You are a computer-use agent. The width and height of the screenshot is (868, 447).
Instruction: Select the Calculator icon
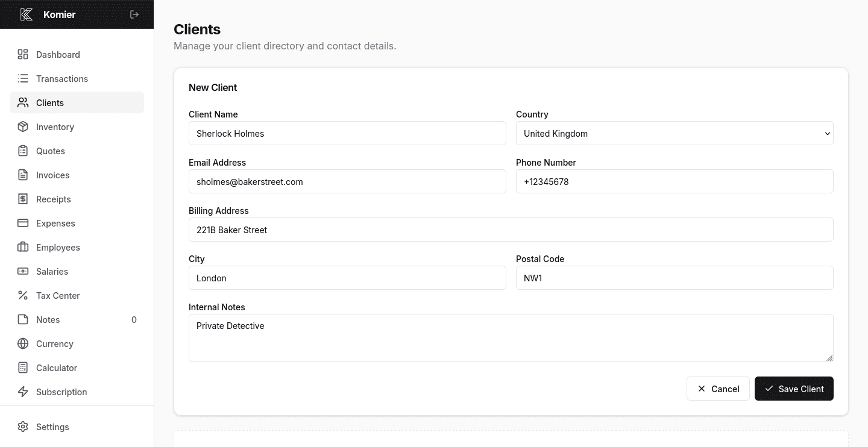click(x=23, y=367)
